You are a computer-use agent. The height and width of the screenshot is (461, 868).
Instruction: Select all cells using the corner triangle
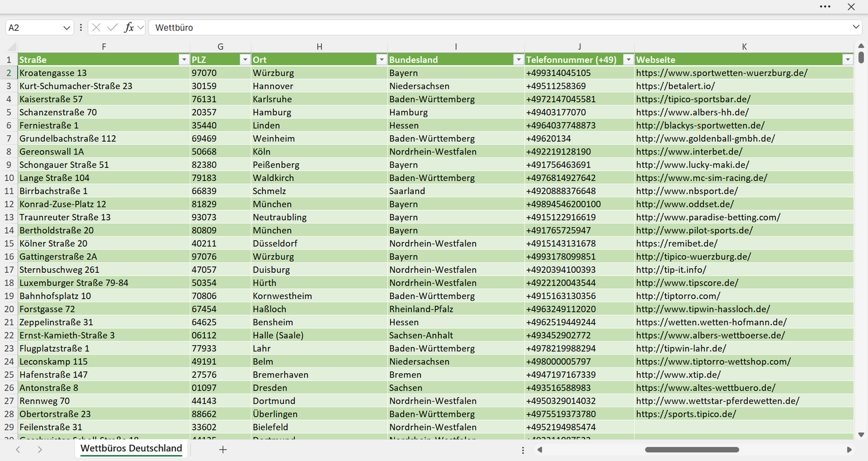[x=11, y=47]
